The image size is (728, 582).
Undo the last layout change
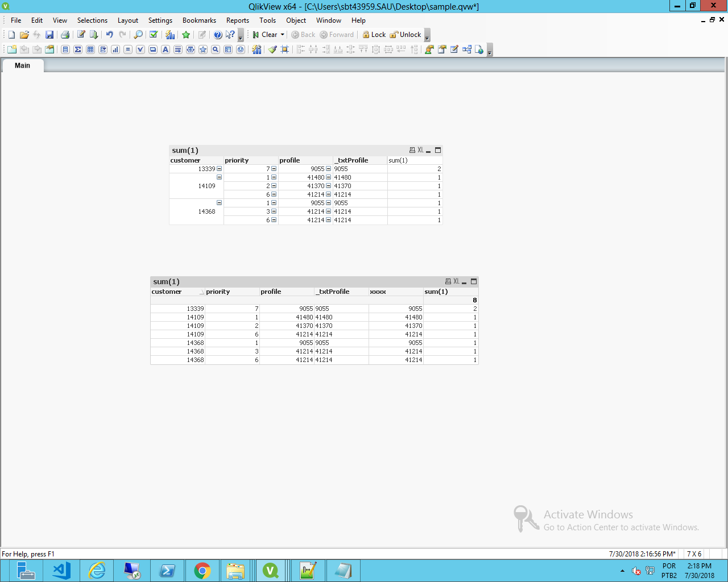[x=109, y=35]
